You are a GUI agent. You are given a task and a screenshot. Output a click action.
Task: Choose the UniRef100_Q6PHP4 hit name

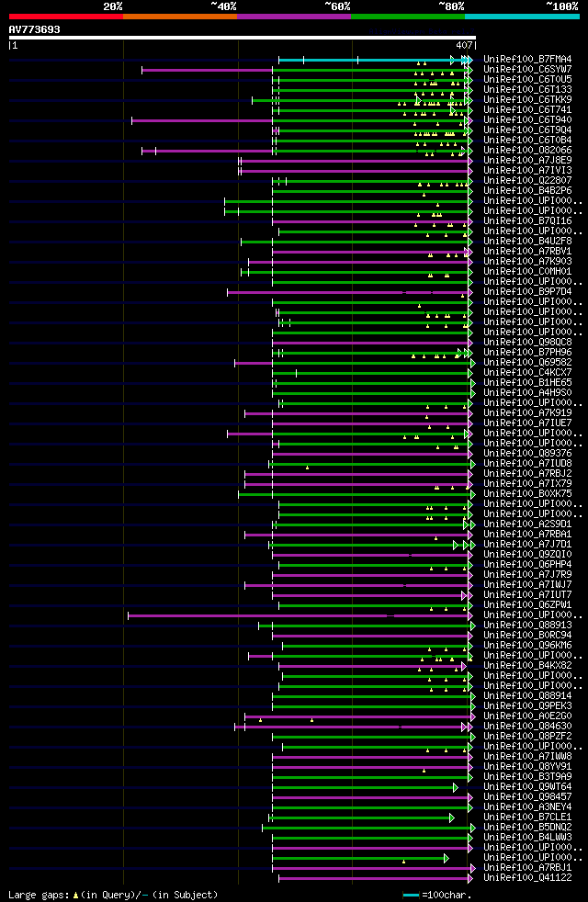pyautogui.click(x=527, y=565)
